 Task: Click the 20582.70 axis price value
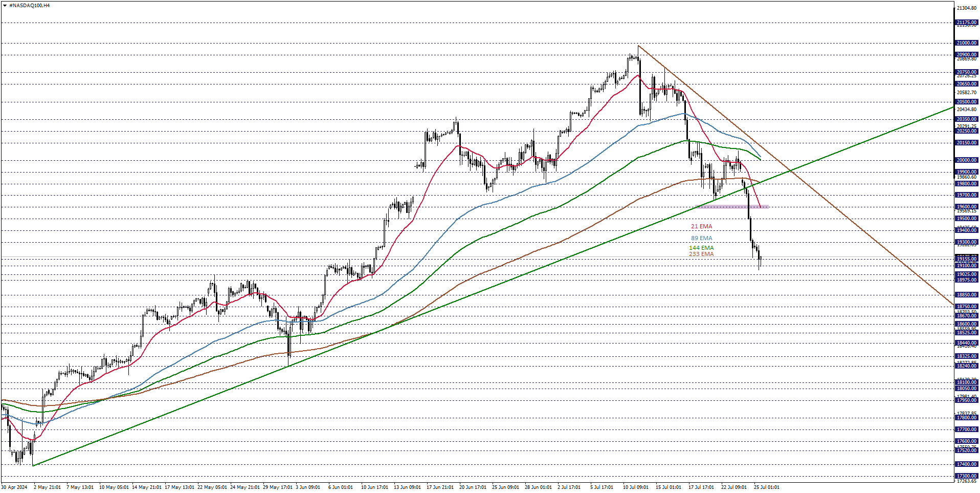coord(967,93)
